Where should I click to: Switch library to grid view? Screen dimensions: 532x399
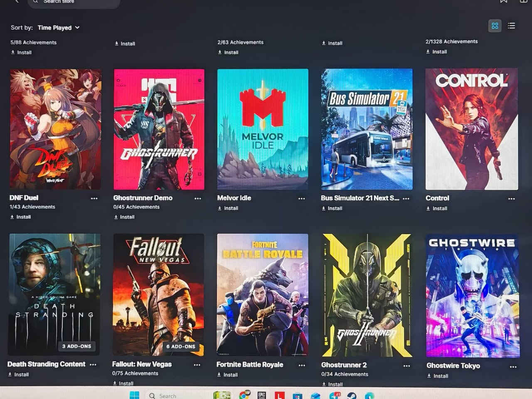pyautogui.click(x=495, y=26)
